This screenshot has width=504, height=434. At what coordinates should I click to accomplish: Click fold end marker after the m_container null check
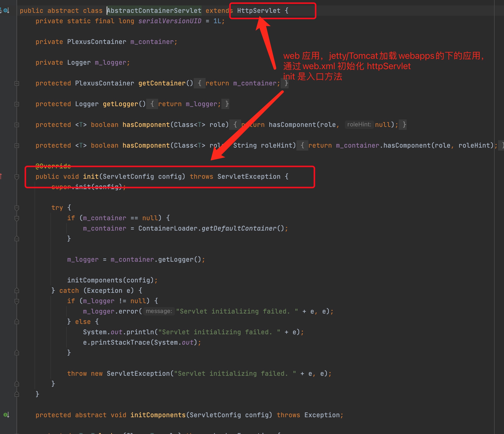17,238
